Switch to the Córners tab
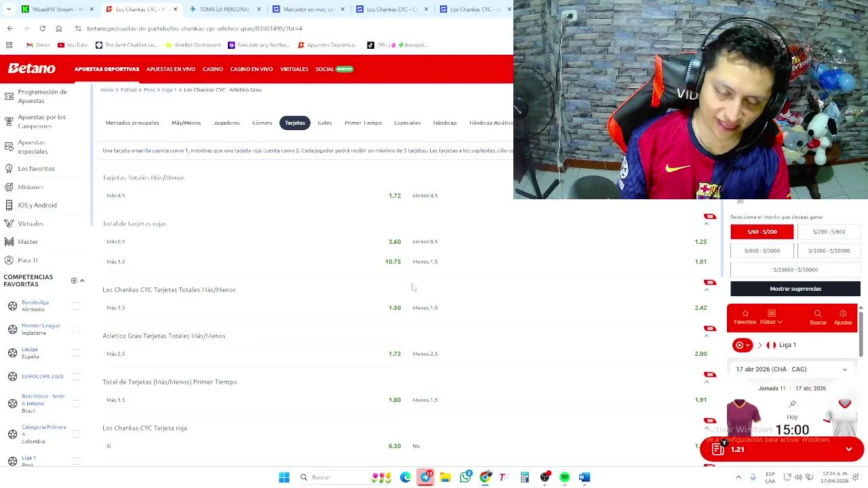Viewport: 868px width, 488px height. (262, 123)
